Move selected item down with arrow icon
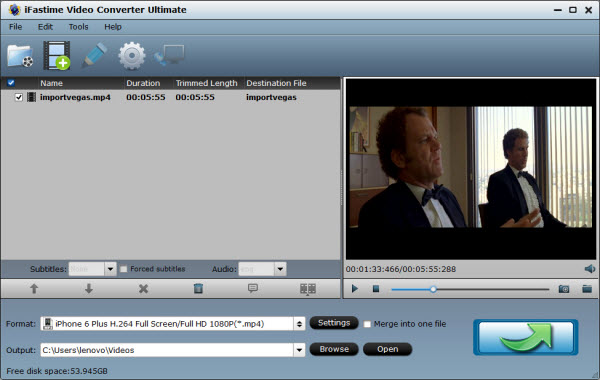Viewport: 600px width, 380px height. (89, 289)
